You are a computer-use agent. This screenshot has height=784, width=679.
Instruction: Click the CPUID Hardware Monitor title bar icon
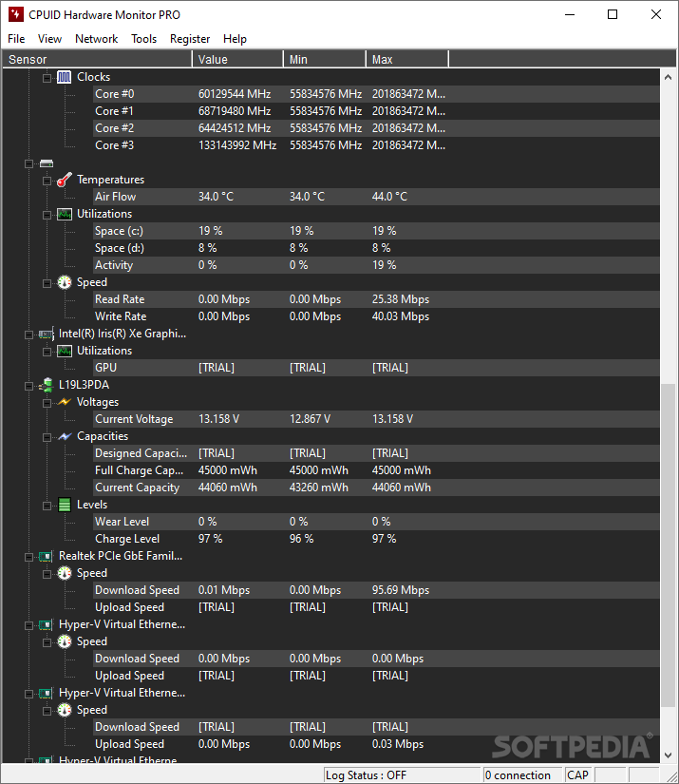click(x=16, y=14)
